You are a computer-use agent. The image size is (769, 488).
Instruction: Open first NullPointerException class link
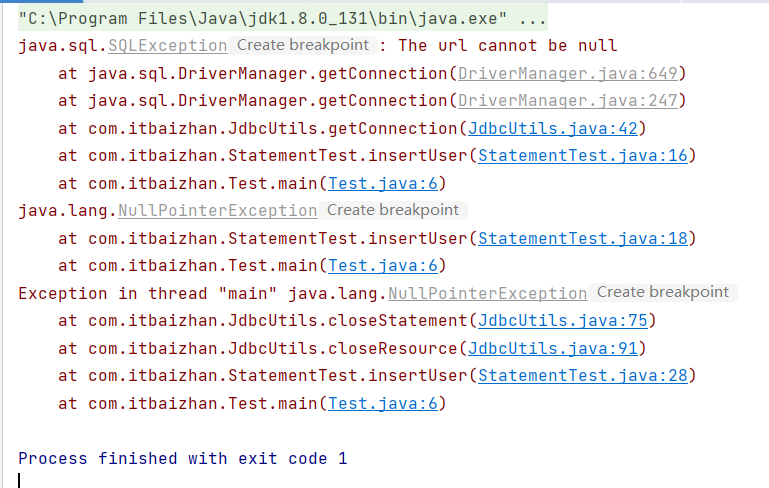(218, 211)
